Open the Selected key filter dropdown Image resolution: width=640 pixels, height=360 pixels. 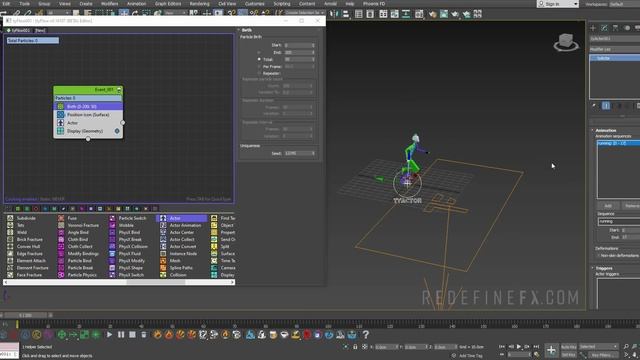click(x=599, y=347)
